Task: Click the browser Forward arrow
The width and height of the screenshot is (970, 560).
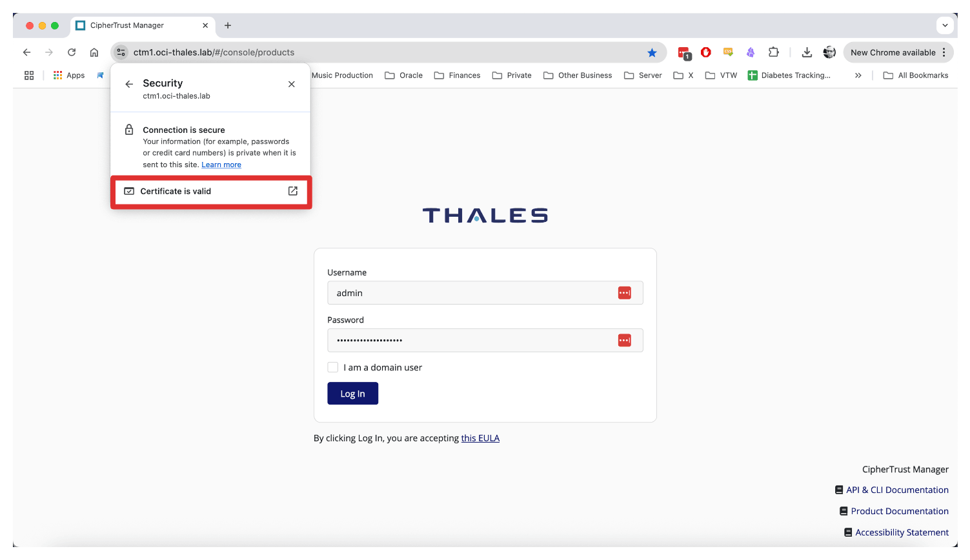Action: point(49,52)
